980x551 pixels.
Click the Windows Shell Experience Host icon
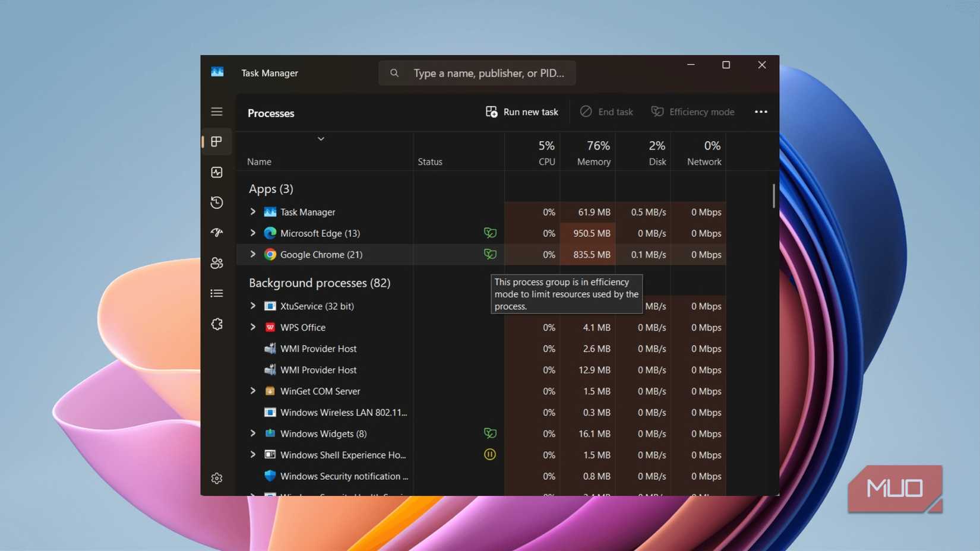coord(270,455)
